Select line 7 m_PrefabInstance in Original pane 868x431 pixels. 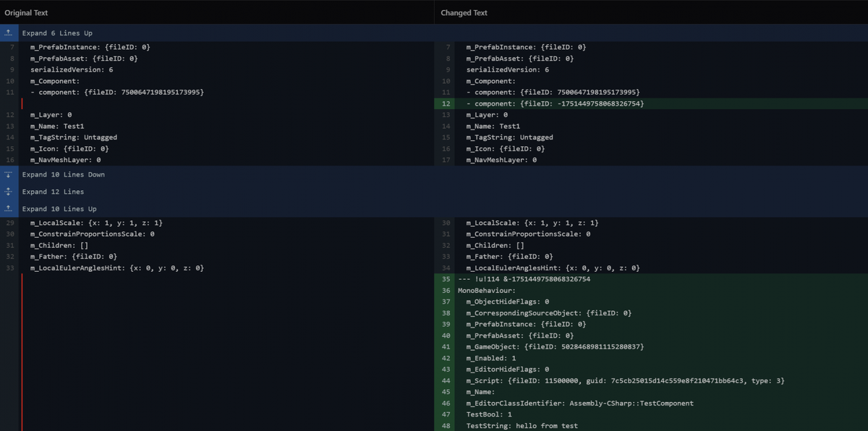pos(90,47)
